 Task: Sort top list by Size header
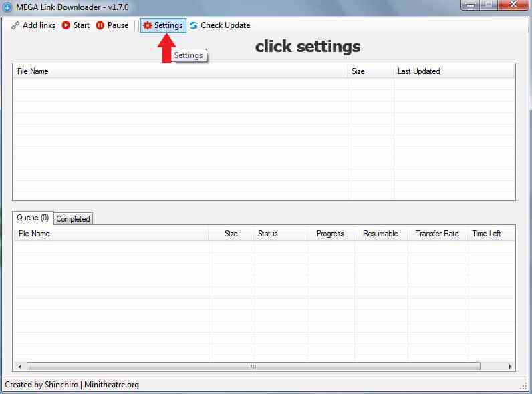click(370, 71)
